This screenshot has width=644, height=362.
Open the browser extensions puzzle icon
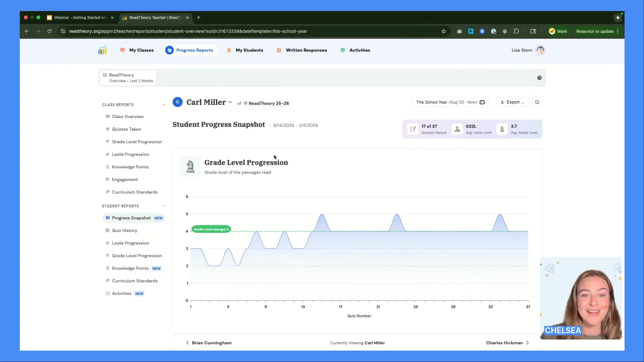pos(516,31)
